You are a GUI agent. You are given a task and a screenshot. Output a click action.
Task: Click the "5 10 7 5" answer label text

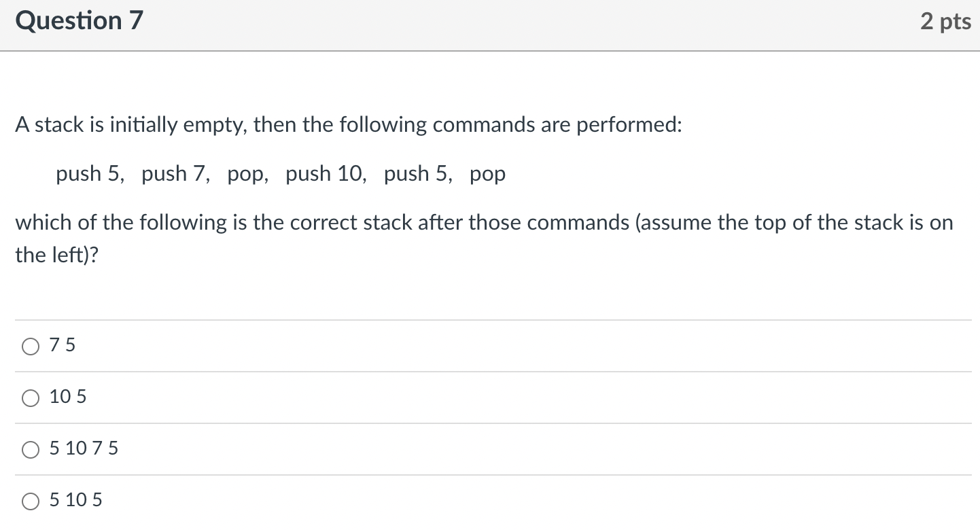84,448
